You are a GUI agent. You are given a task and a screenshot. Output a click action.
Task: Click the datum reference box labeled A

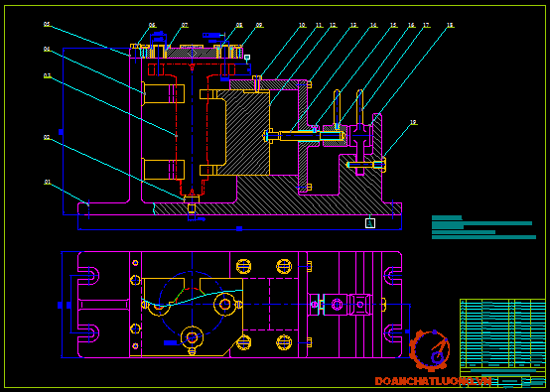[370, 223]
